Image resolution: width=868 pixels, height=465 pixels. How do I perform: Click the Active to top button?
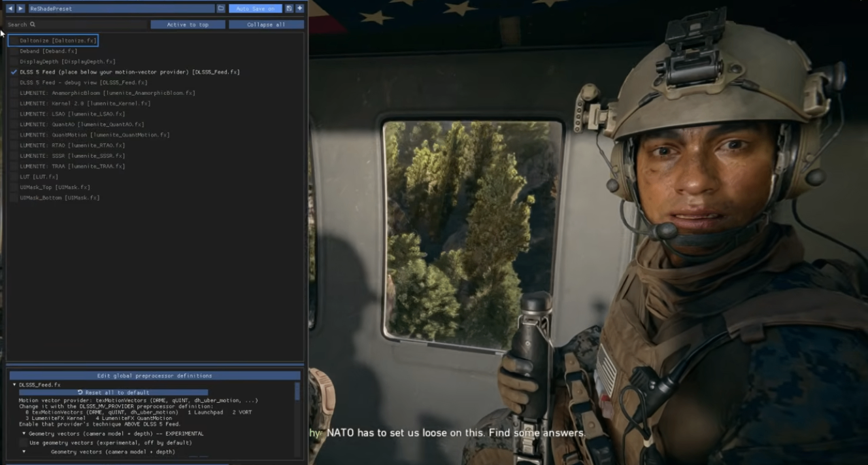(x=188, y=24)
